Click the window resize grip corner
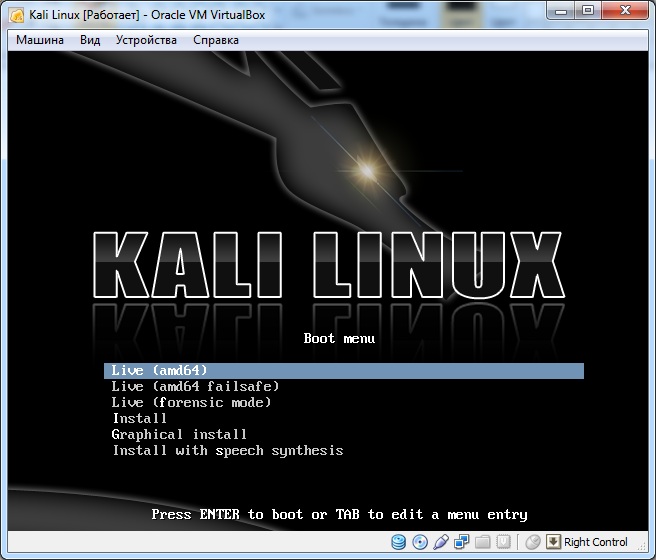The width and height of the screenshot is (656, 560). 642,545
